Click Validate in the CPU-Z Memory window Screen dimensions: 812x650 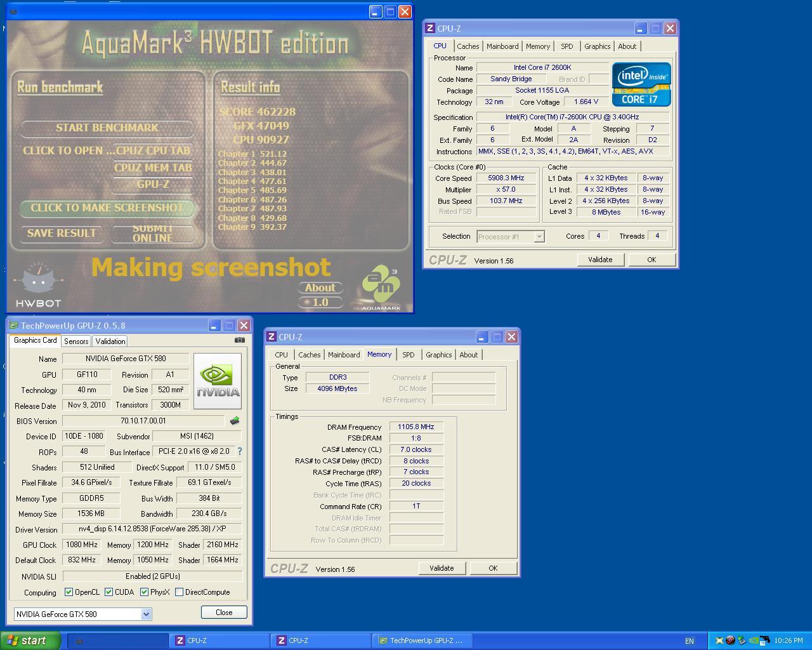pyautogui.click(x=442, y=568)
